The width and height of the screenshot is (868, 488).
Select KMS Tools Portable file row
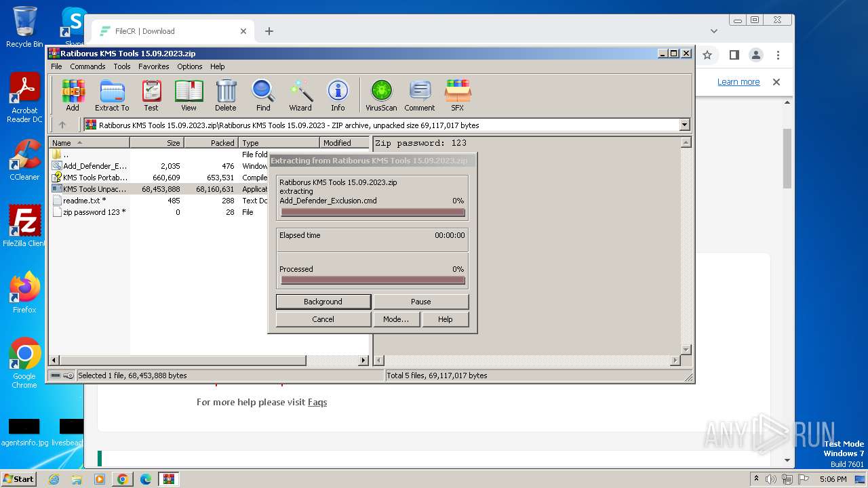(x=209, y=178)
